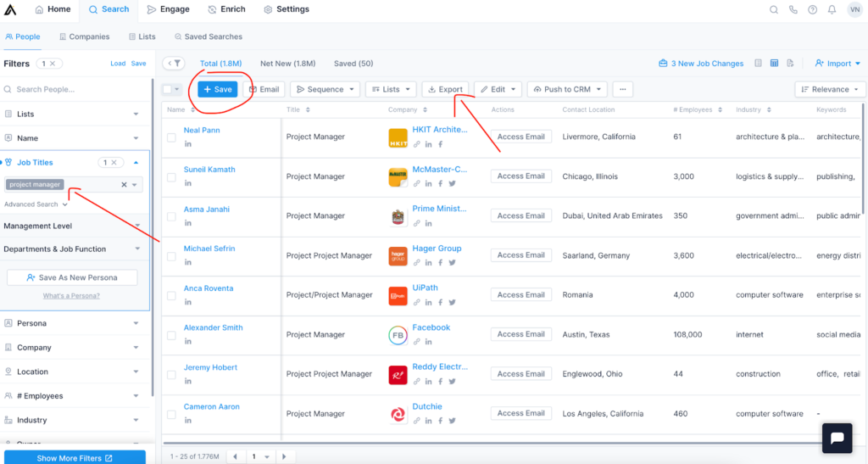Viewport: 868px width, 464px height.
Task: Open the Push to CRM dropdown
Action: click(x=567, y=89)
